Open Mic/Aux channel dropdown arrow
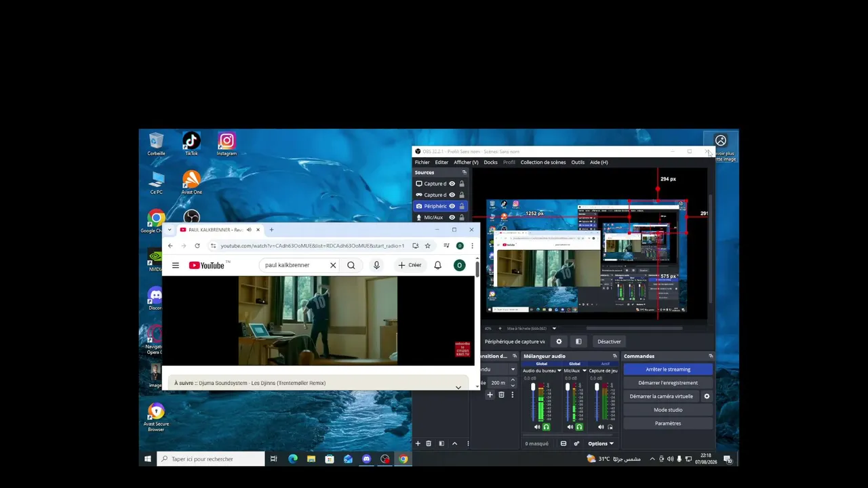868x488 pixels. click(x=584, y=371)
